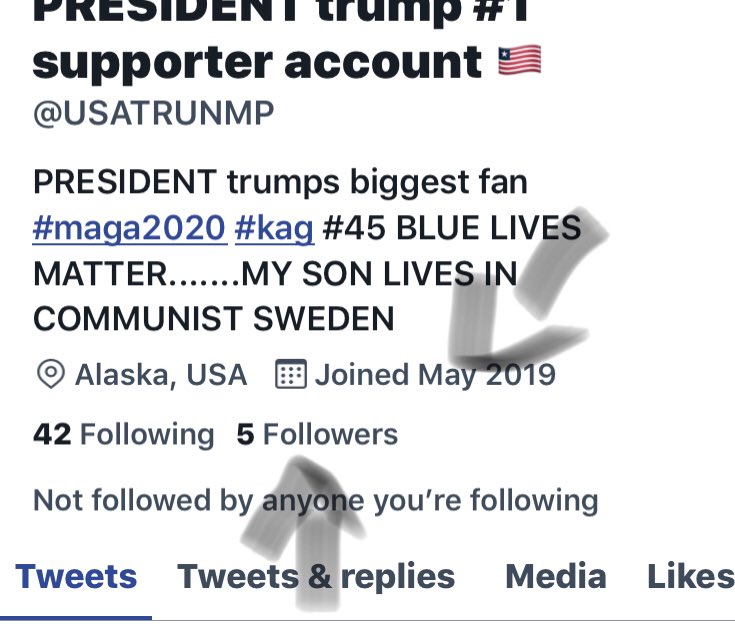Image resolution: width=735 pixels, height=633 pixels.
Task: Click the Joined May 2019 text
Action: [435, 375]
